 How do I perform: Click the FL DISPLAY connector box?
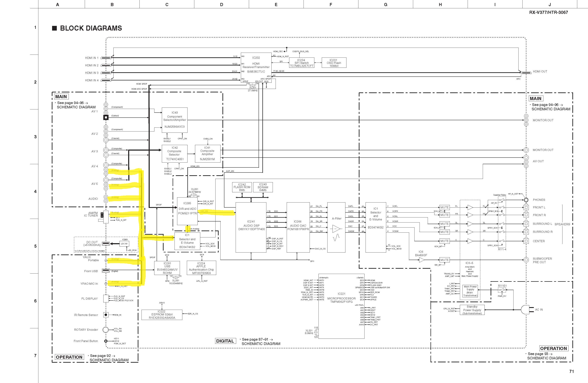(x=106, y=298)
